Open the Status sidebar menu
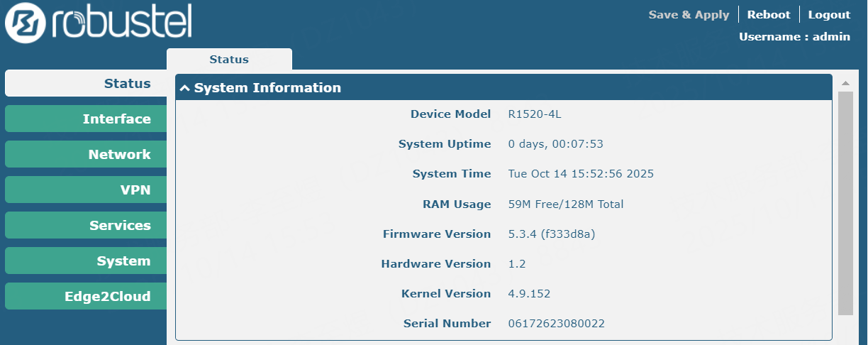The height and width of the screenshot is (345, 868). point(87,83)
